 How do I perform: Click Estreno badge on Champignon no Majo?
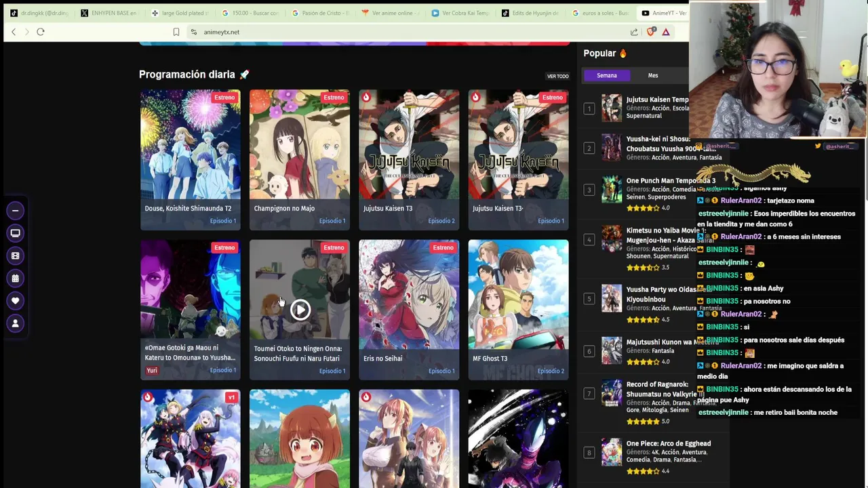click(x=334, y=98)
